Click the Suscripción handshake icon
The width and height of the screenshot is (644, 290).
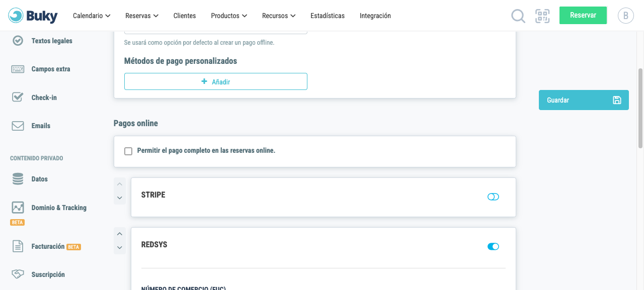coord(18,274)
